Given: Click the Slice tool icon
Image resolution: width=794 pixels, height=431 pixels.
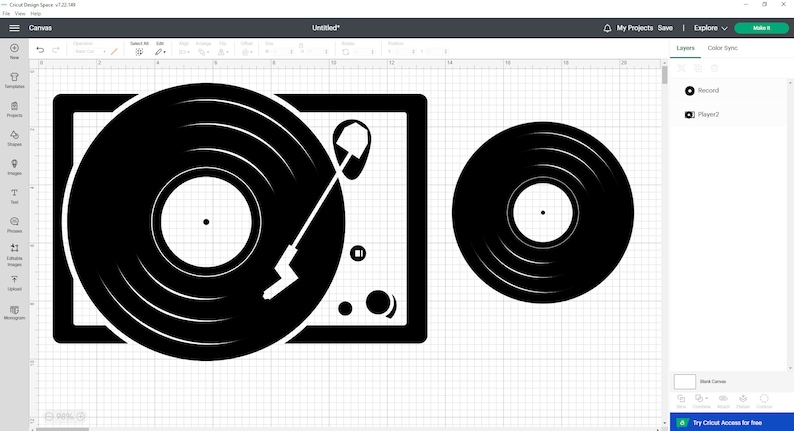Looking at the screenshot, I should point(681,401).
